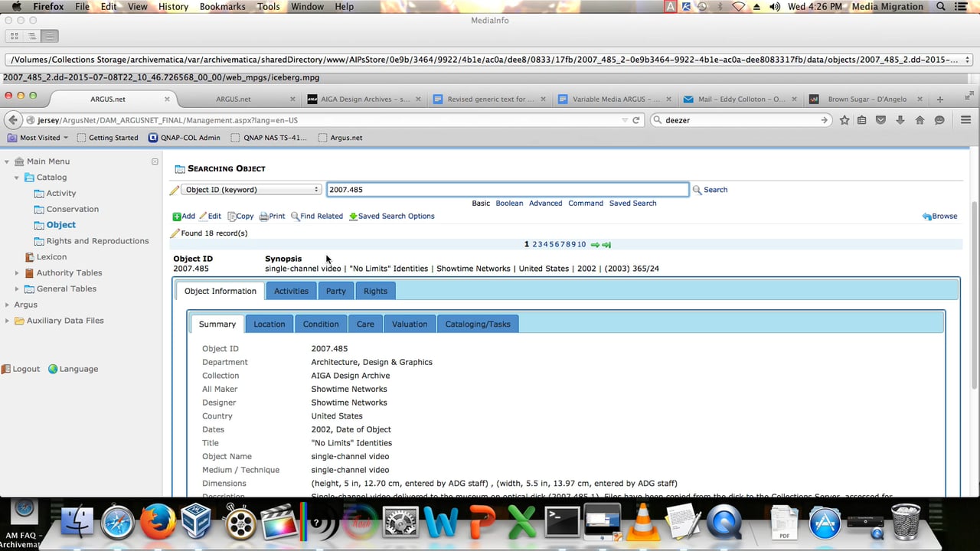Open the Location sub-tab

(x=269, y=324)
